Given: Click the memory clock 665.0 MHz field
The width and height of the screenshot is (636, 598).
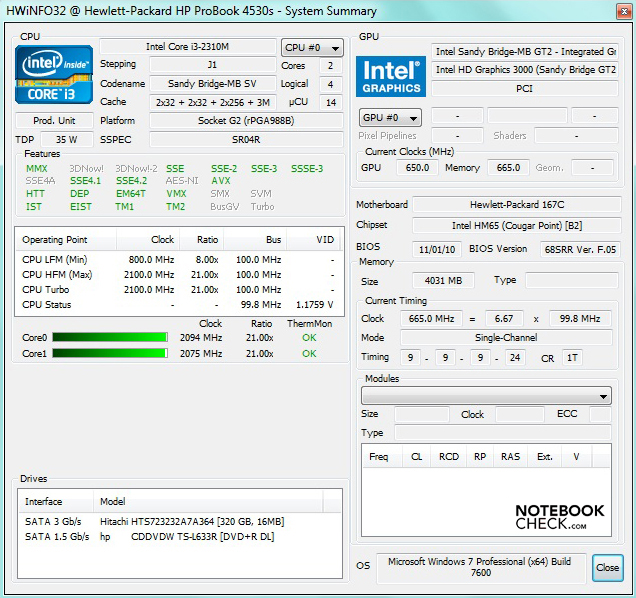Looking at the screenshot, I should (431, 318).
